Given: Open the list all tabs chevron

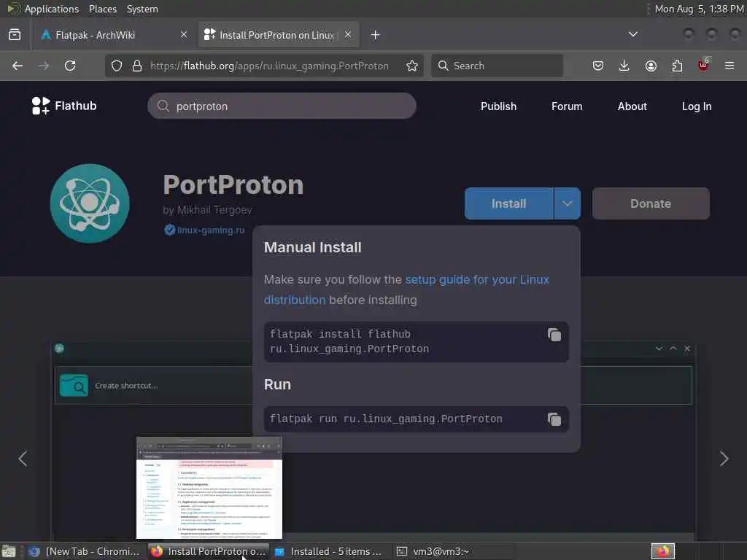Looking at the screenshot, I should pyautogui.click(x=633, y=34).
